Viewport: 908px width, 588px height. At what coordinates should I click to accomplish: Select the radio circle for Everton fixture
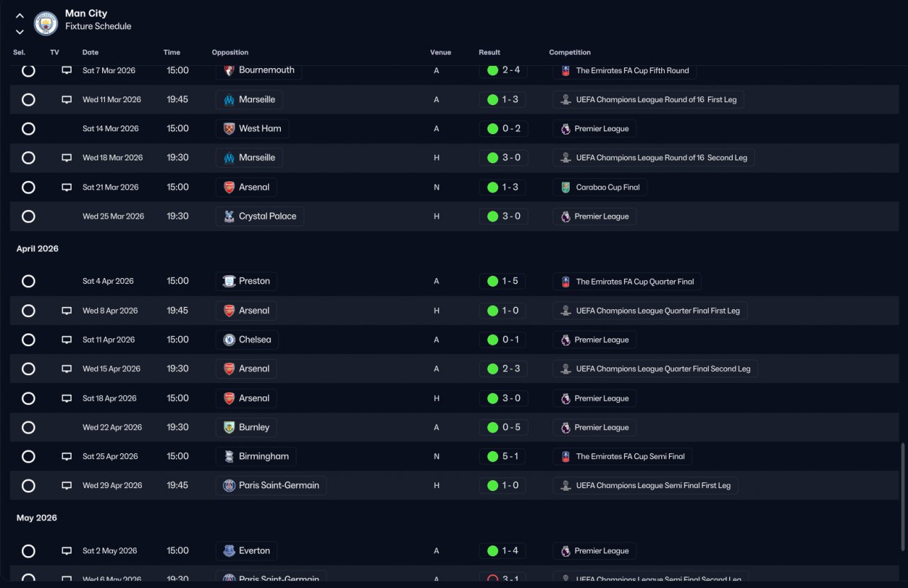[x=28, y=551]
